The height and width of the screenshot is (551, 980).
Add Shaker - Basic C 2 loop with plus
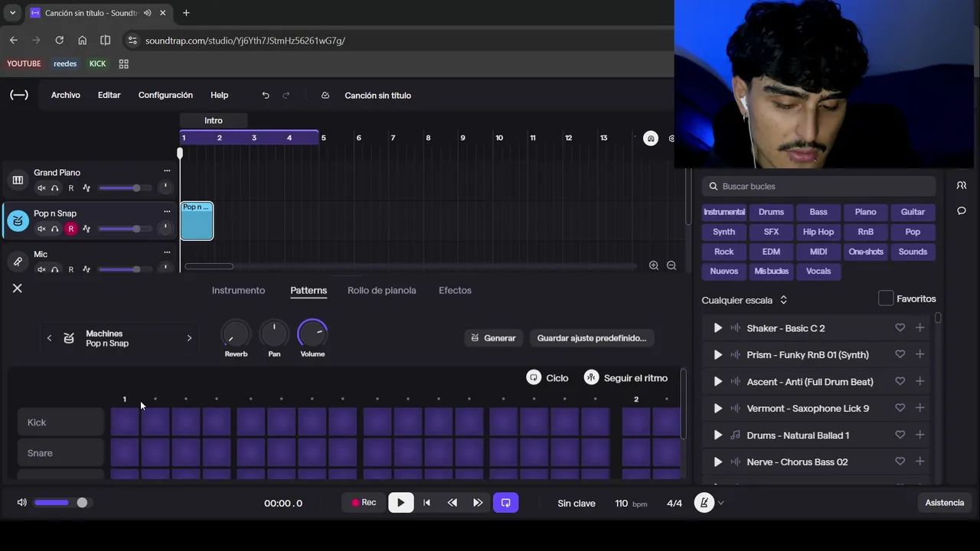920,328
